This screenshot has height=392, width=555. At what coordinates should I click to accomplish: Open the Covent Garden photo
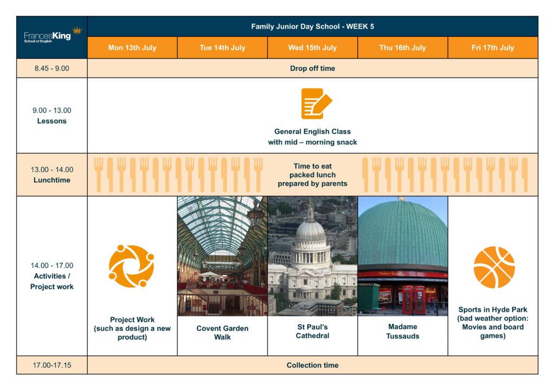pos(222,256)
